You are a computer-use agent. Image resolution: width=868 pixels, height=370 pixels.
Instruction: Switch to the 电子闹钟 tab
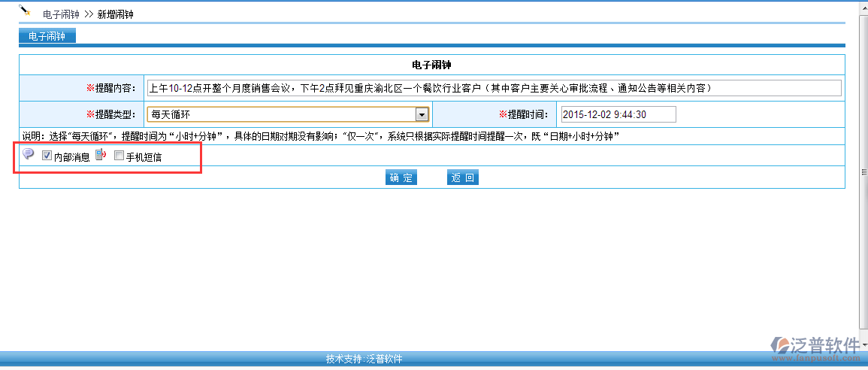click(47, 36)
